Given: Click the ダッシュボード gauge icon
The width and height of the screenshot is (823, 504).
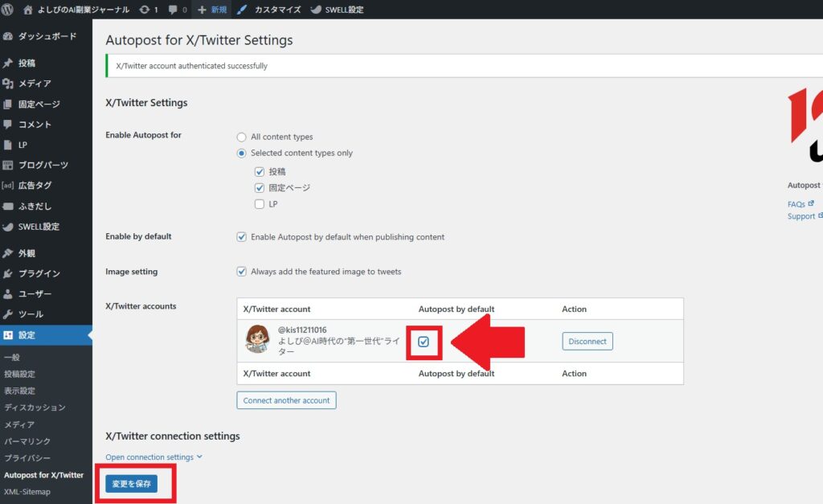Looking at the screenshot, I should (8, 36).
